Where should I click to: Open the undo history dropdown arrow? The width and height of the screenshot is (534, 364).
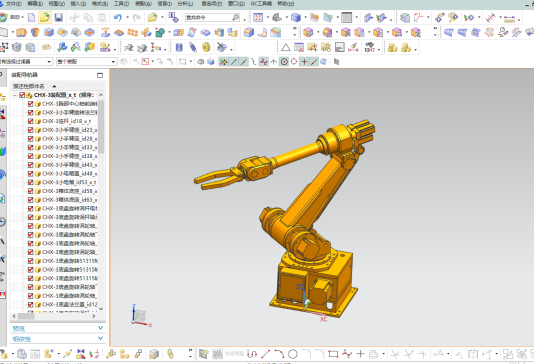click(x=127, y=17)
